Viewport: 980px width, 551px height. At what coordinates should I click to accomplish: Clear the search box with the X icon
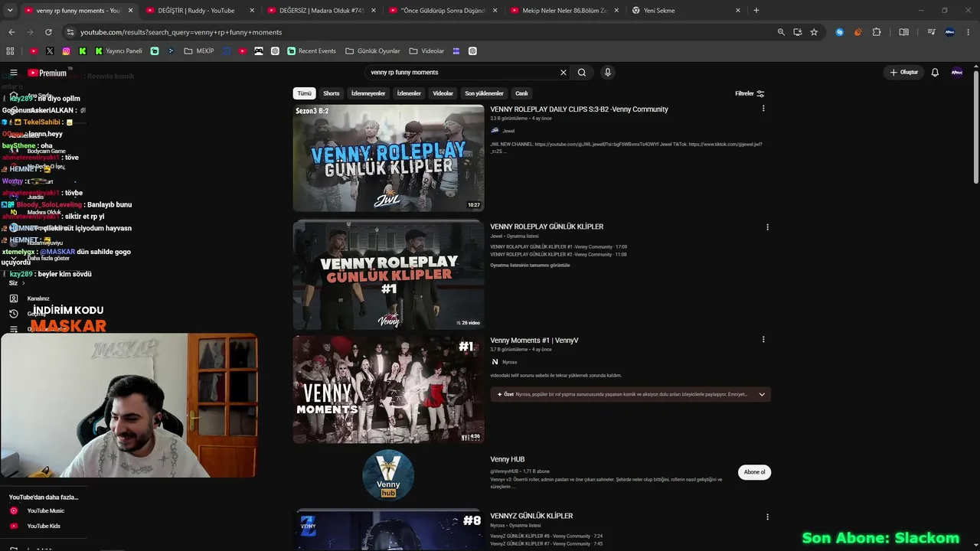[563, 73]
